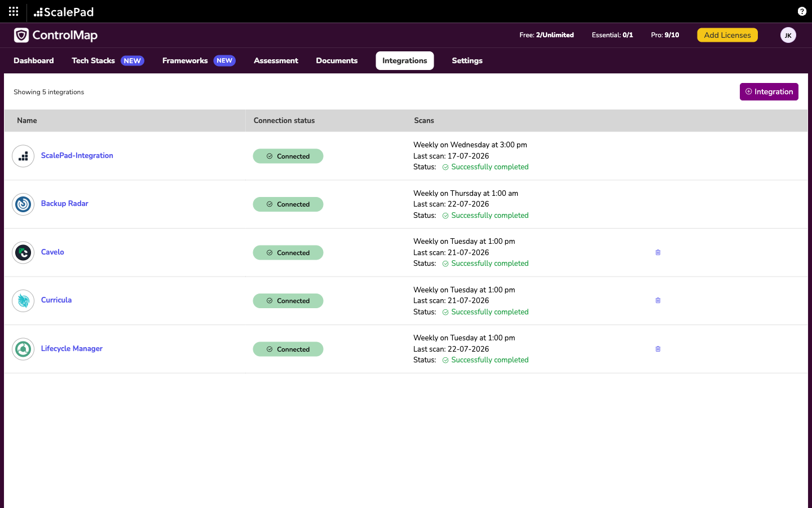Click the Pro 9/10 license count
Image resolution: width=812 pixels, height=508 pixels.
click(665, 35)
